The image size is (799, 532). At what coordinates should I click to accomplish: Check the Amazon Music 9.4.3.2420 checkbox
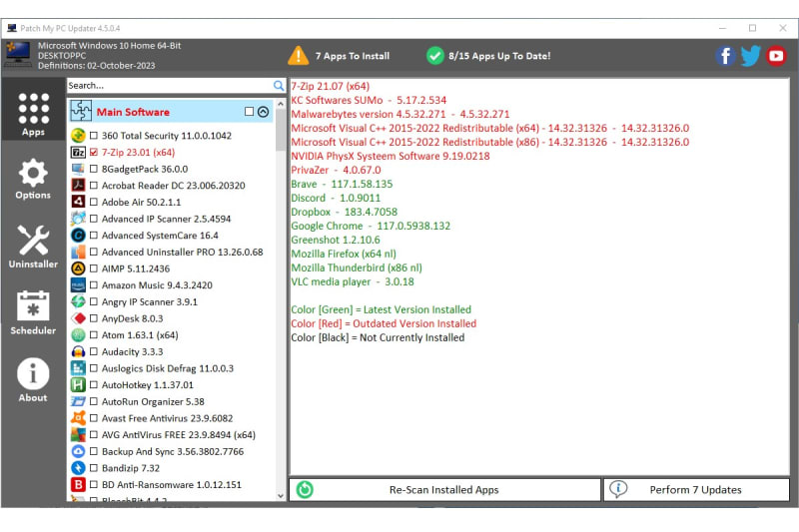pyautogui.click(x=94, y=285)
